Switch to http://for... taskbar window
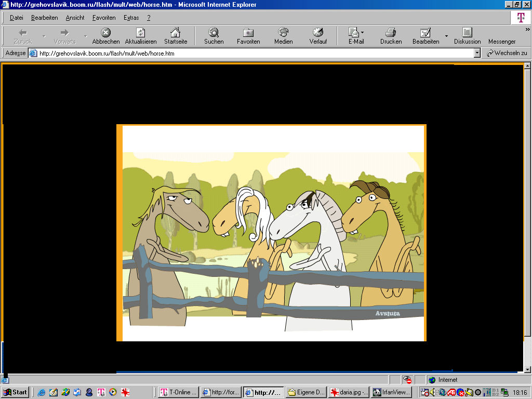Viewport: 532px width, 399px height. coord(221,392)
